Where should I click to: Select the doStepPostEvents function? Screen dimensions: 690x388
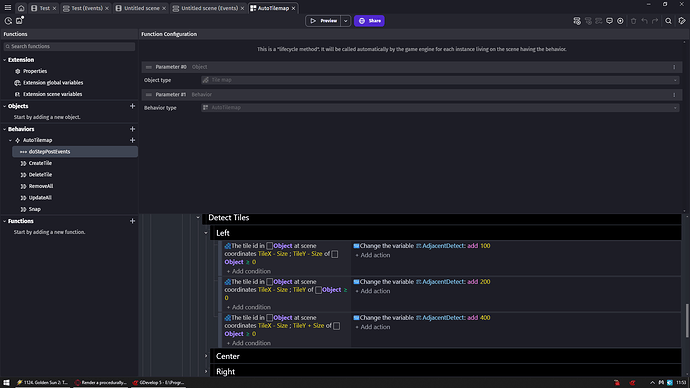75,152
